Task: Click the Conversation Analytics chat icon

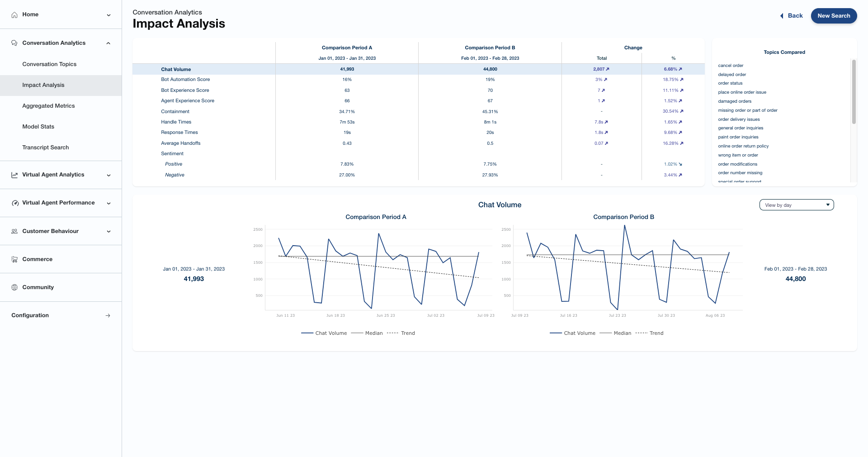Action: point(14,43)
